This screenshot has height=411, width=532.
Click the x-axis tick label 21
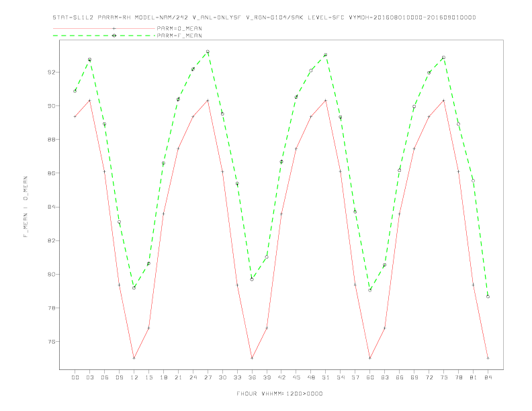tap(178, 377)
